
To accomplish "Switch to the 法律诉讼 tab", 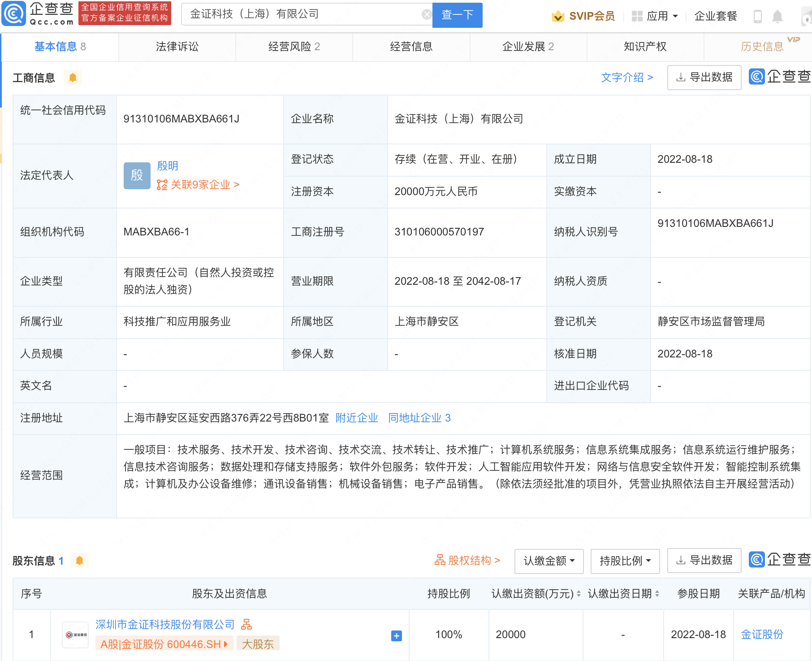I will click(177, 46).
